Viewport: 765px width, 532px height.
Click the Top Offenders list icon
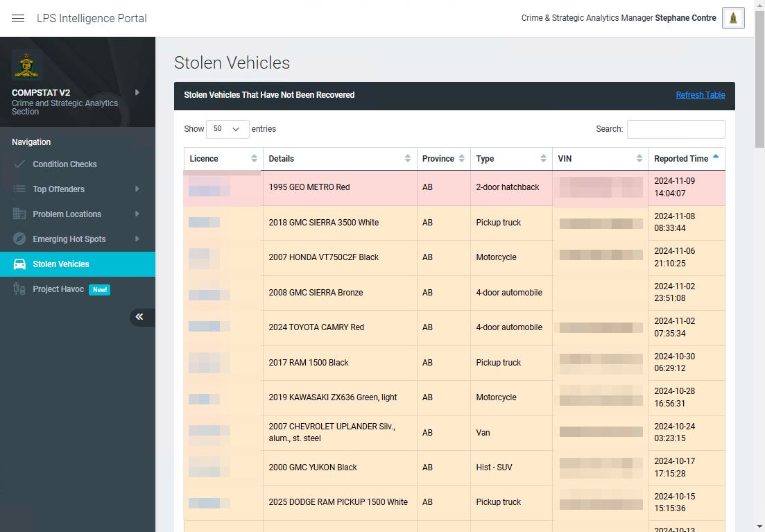click(x=19, y=189)
